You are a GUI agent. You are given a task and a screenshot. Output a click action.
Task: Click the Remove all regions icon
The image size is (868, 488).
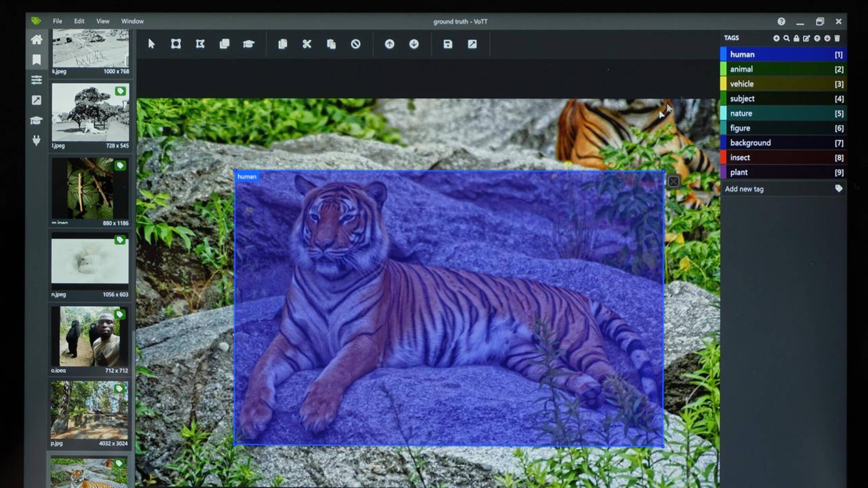click(x=356, y=44)
